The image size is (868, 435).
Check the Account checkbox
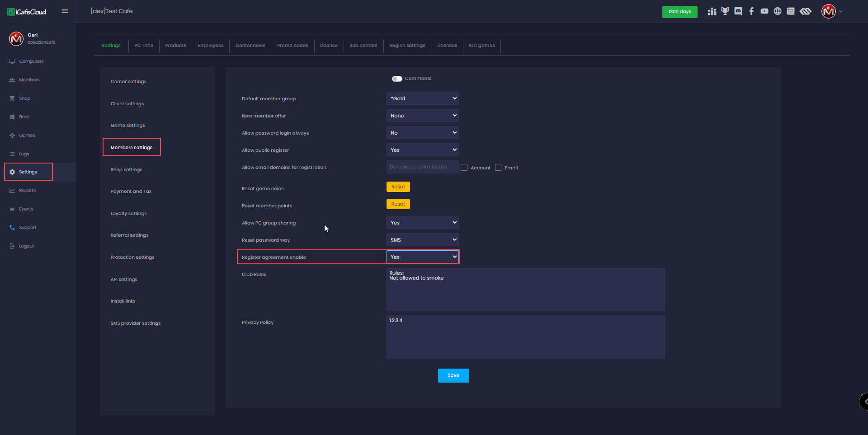tap(464, 168)
